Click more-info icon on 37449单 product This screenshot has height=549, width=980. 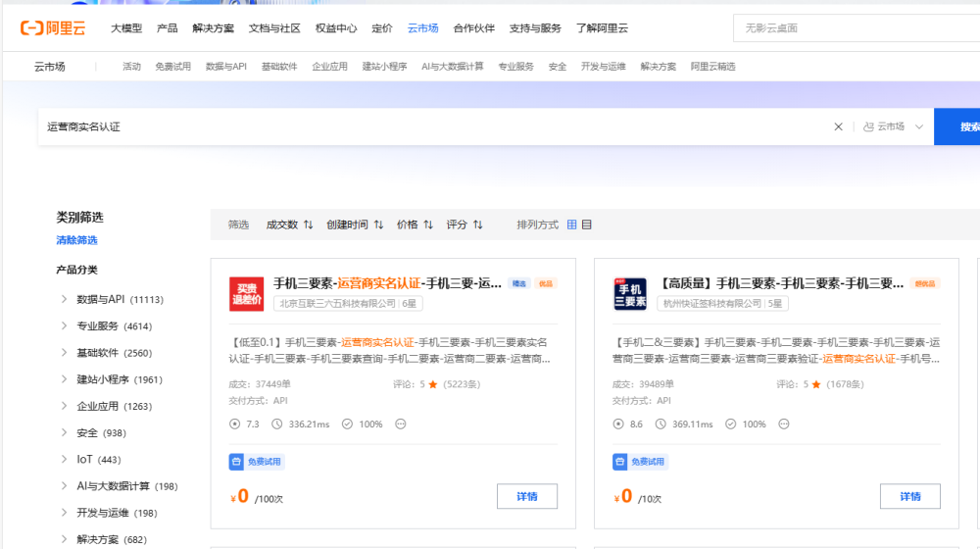(401, 424)
